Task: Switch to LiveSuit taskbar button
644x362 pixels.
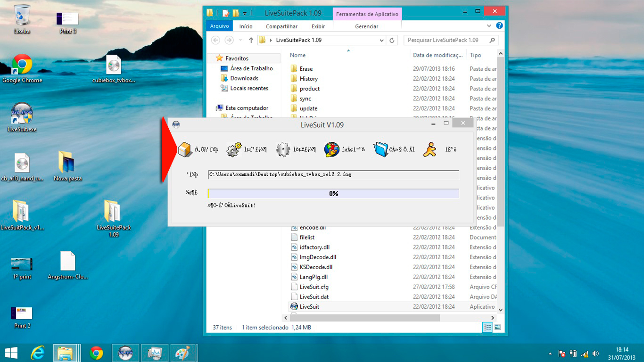Action: click(125, 353)
